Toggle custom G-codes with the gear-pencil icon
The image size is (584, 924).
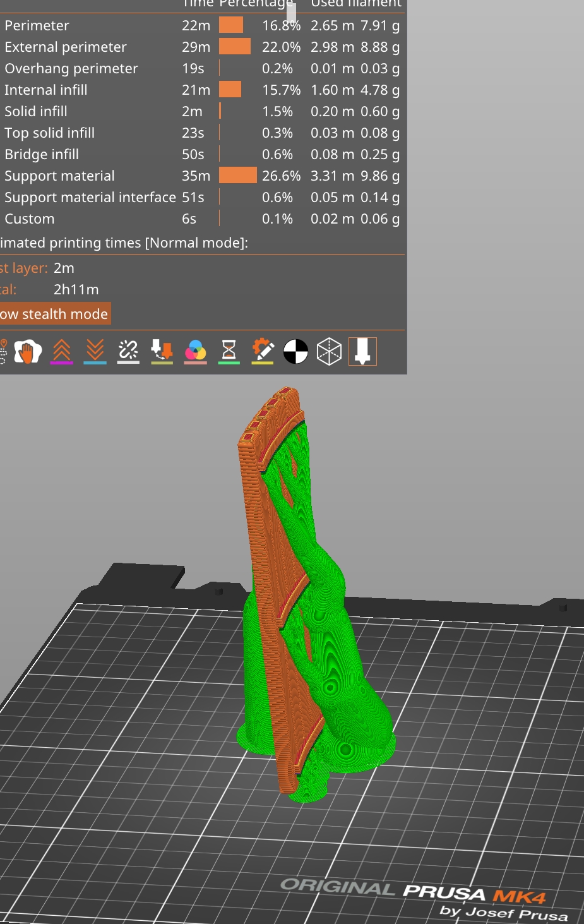coord(262,351)
